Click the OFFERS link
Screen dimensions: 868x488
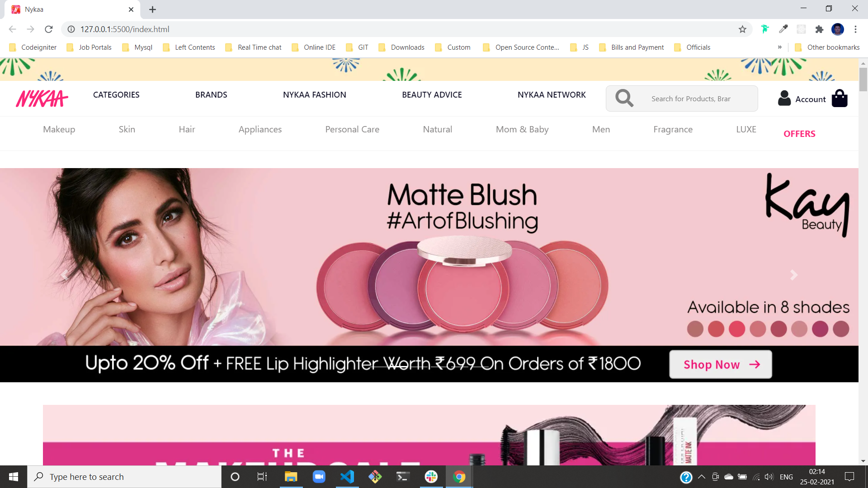click(x=799, y=134)
